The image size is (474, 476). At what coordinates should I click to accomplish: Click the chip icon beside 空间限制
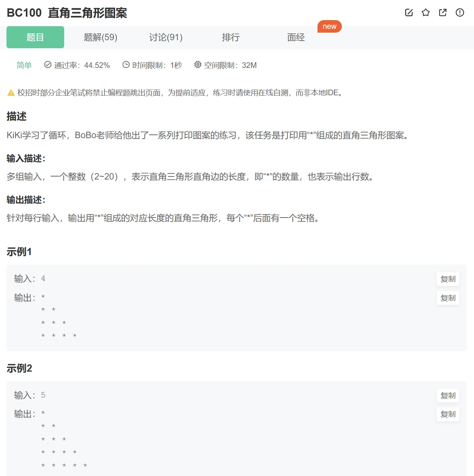(197, 65)
